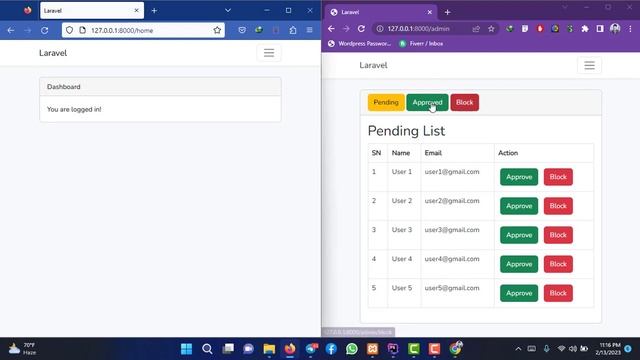The height and width of the screenshot is (360, 640).
Task: Switch to the Block list
Action: (x=464, y=102)
